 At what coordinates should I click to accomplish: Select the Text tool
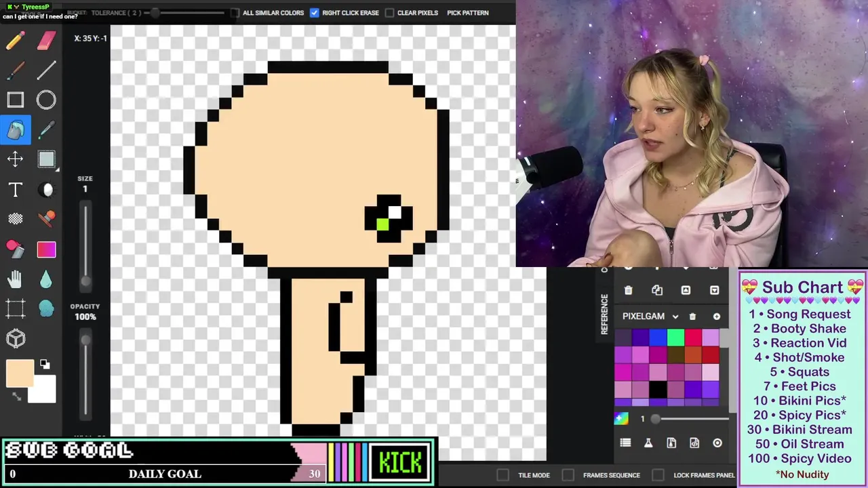[15, 190]
